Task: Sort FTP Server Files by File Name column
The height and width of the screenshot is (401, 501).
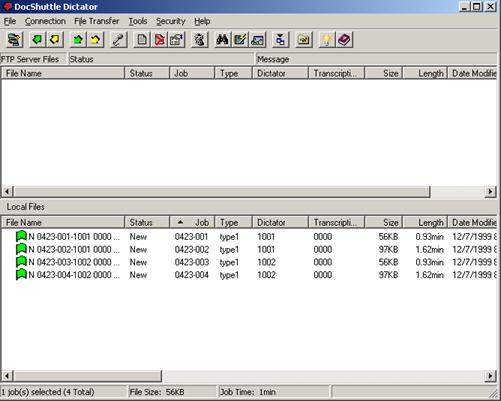Action: tap(63, 73)
